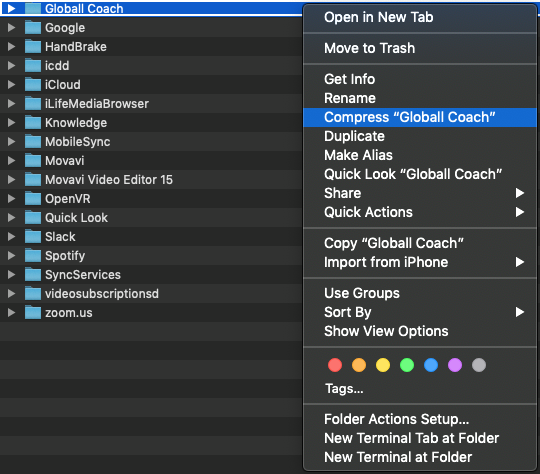Click the SyncServices folder icon
This screenshot has height=474, width=540.
tap(33, 275)
